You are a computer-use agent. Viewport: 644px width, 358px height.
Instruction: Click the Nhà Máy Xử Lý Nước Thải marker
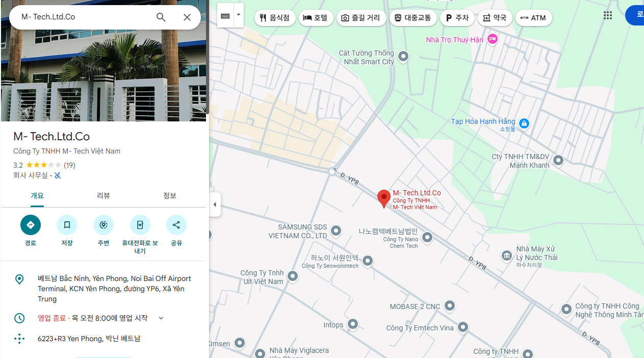[x=506, y=255]
